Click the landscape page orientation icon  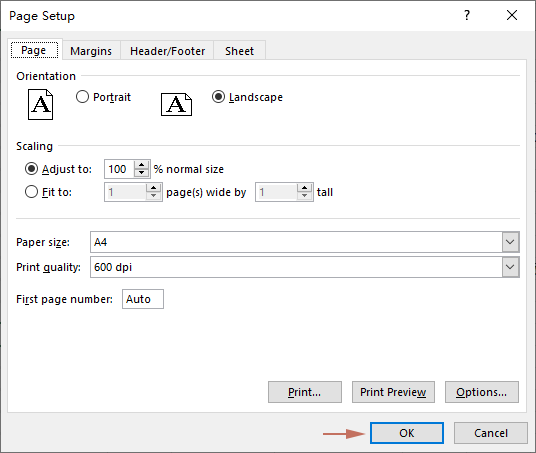[x=176, y=104]
